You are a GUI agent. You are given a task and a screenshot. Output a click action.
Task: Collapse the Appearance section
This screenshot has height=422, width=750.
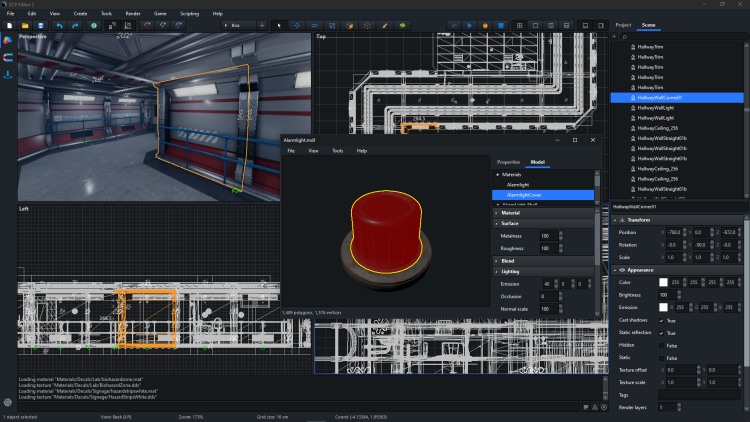click(x=614, y=270)
